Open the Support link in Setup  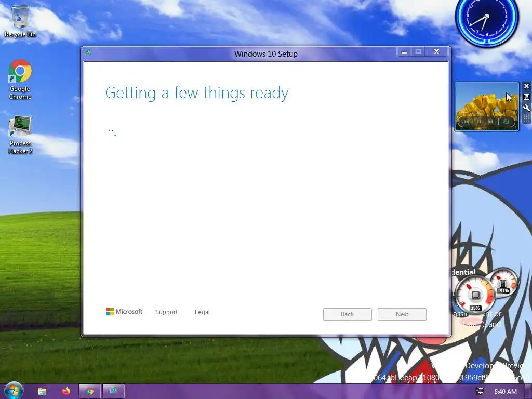[x=167, y=312]
